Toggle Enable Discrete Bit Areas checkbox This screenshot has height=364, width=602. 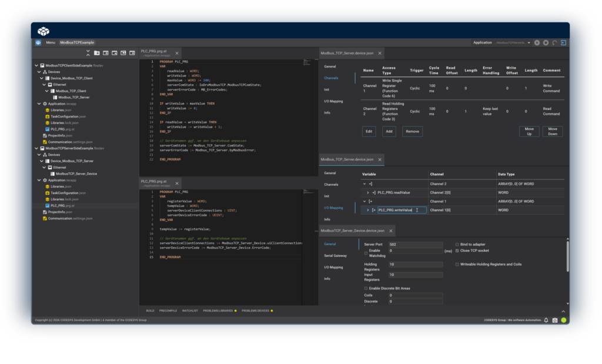pyautogui.click(x=366, y=288)
